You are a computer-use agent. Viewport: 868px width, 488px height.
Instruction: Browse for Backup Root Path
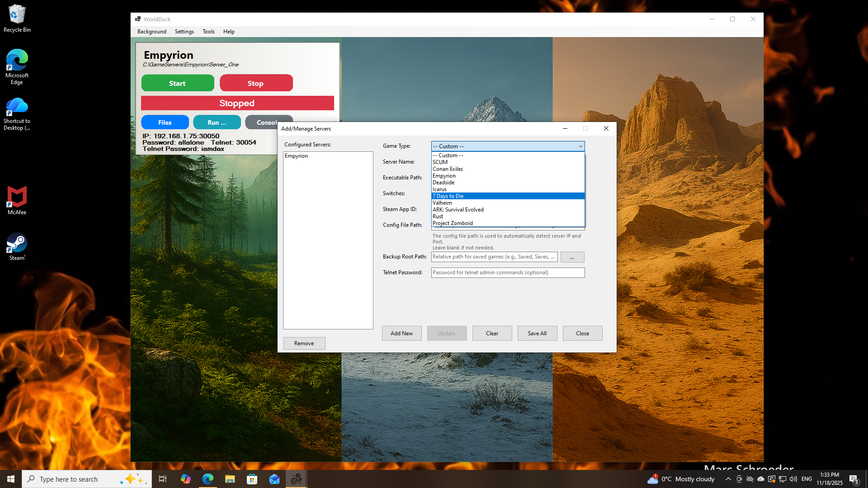572,257
